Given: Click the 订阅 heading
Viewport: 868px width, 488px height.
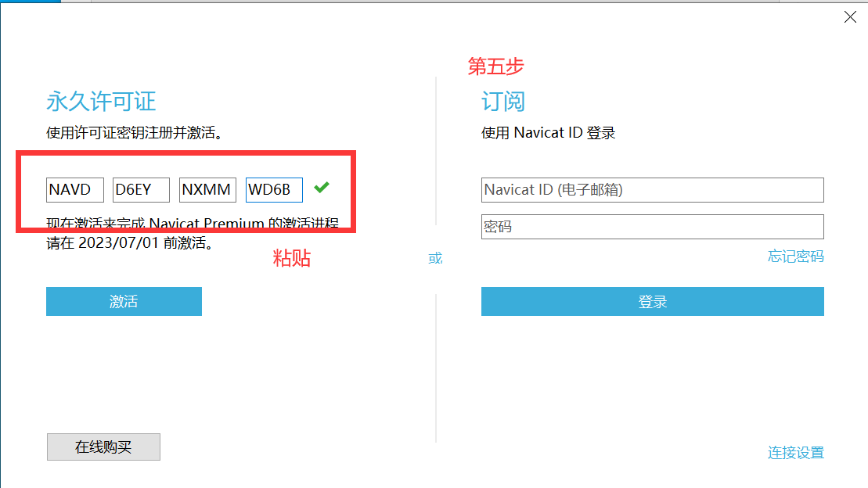Looking at the screenshot, I should tap(502, 102).
